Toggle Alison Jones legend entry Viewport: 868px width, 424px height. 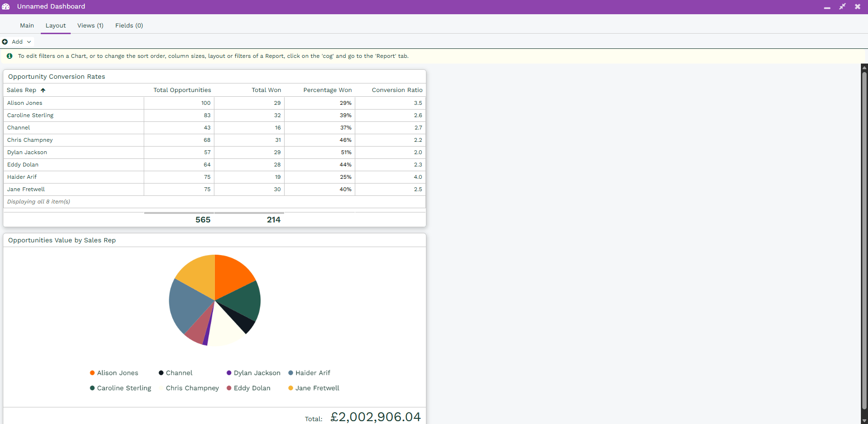[114, 373]
